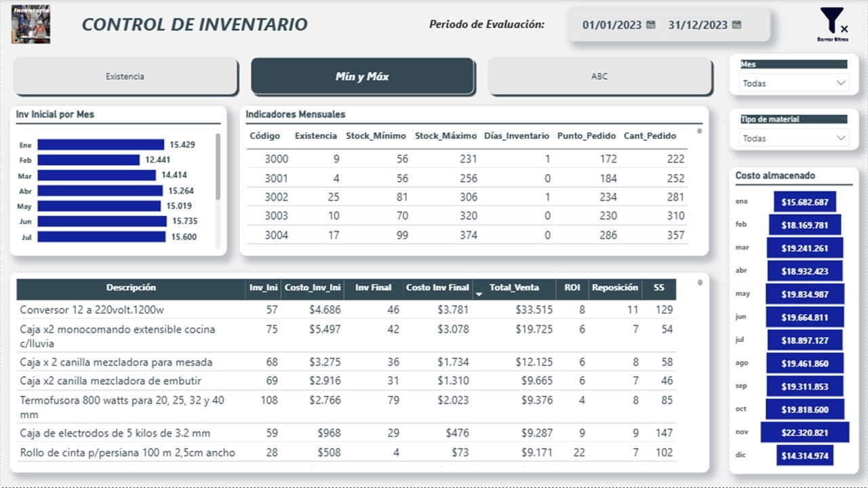Viewport: 868px width, 488px height.
Task: Open the end date calendar picker icon
Action: pos(737,25)
